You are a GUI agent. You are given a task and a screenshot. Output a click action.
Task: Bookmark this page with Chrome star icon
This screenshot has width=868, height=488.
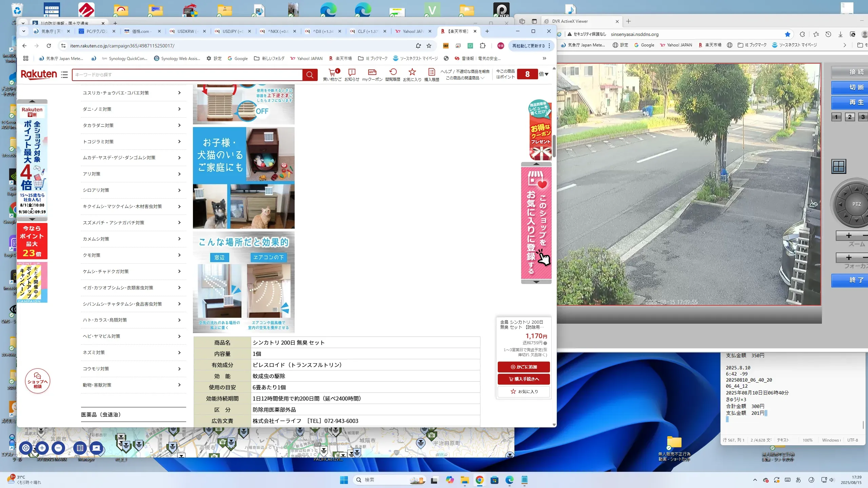(429, 46)
